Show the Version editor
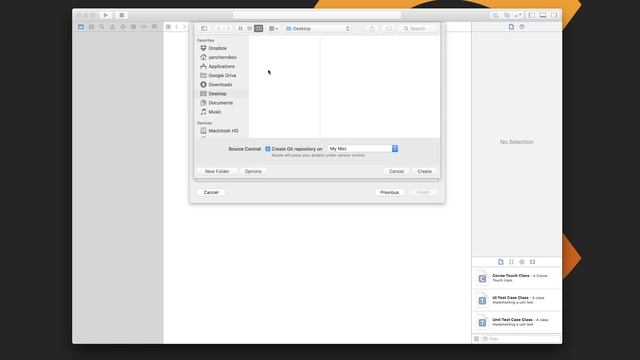 pyautogui.click(x=518, y=15)
